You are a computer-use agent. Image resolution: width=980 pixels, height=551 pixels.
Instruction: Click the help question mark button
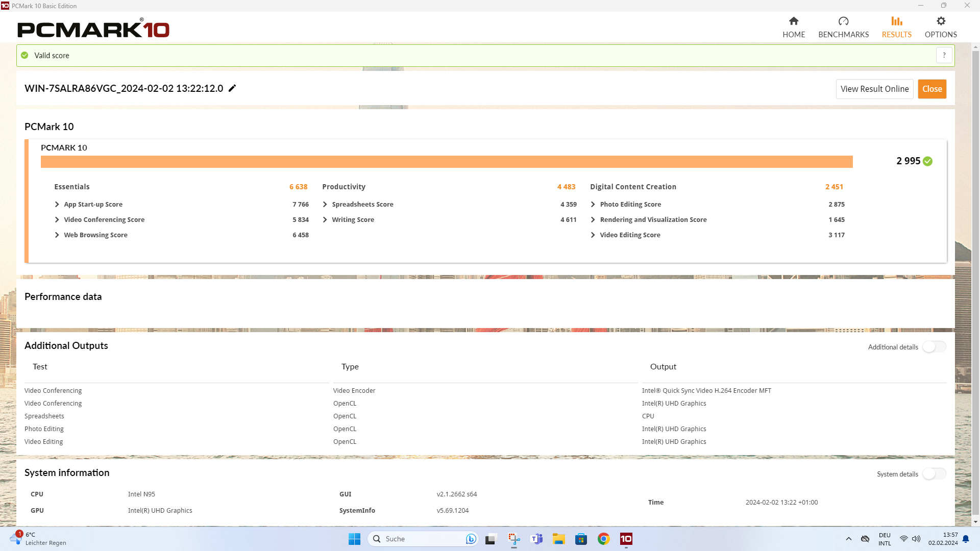944,55
